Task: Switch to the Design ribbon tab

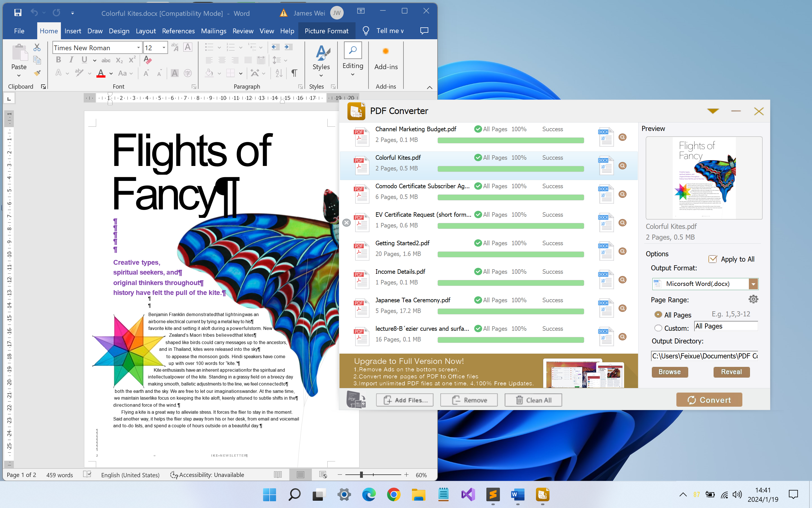Action: point(119,31)
